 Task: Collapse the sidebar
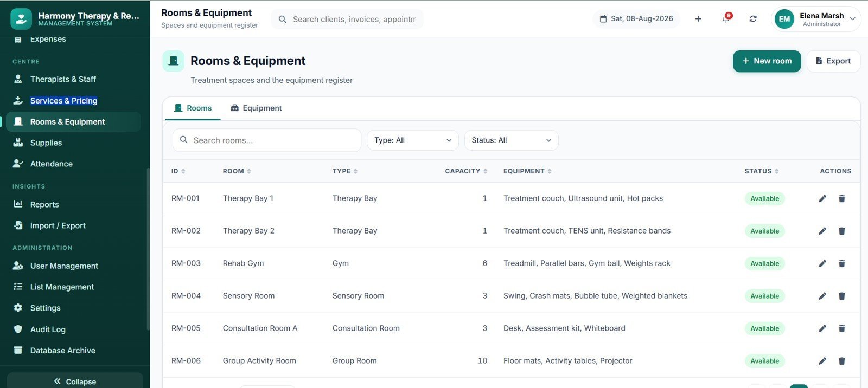coord(75,381)
